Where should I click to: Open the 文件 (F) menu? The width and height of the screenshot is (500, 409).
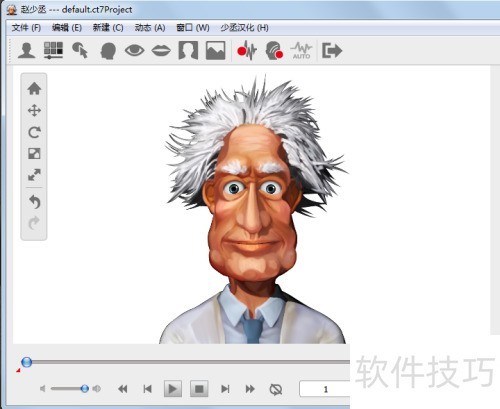pyautogui.click(x=26, y=28)
